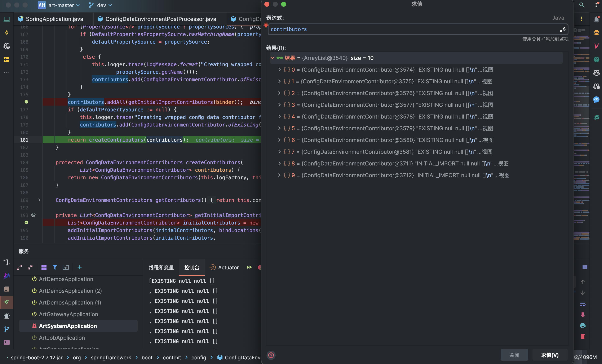Image resolution: width=602 pixels, height=364 pixels.
Task: Open services in new tab icon
Action: pos(66,267)
